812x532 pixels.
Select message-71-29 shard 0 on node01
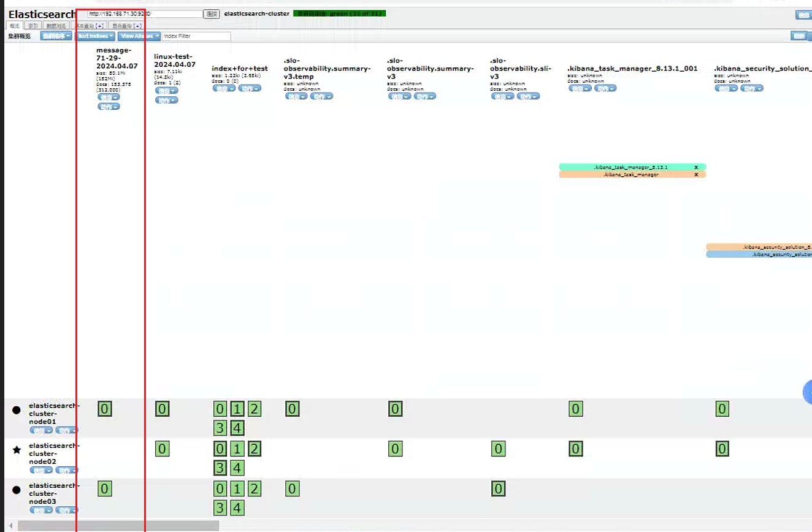click(105, 409)
